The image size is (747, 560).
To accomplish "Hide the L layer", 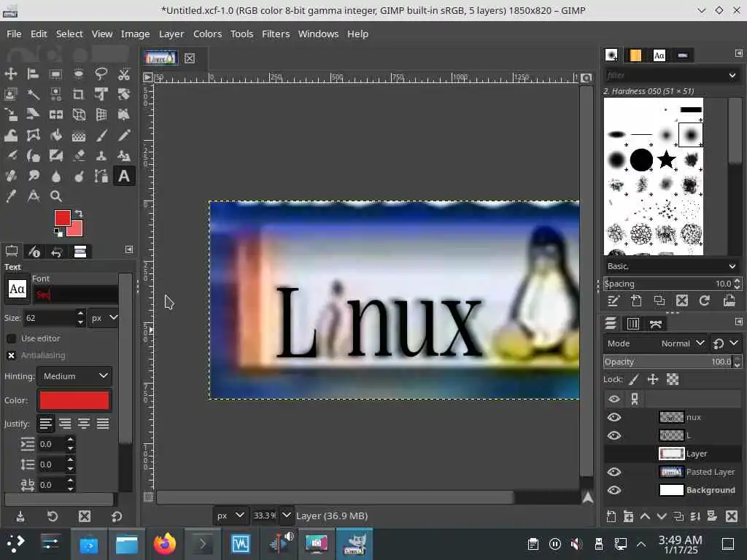I will click(x=614, y=435).
